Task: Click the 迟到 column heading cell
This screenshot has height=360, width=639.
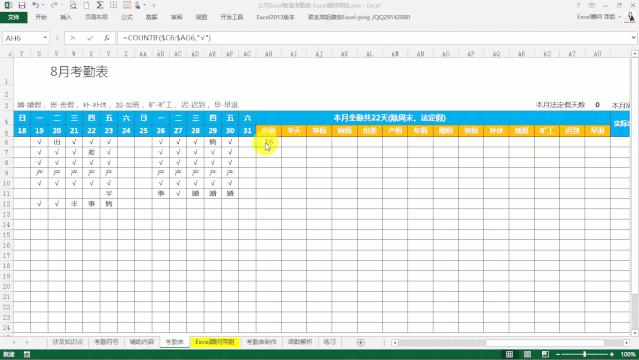Action: tap(572, 131)
